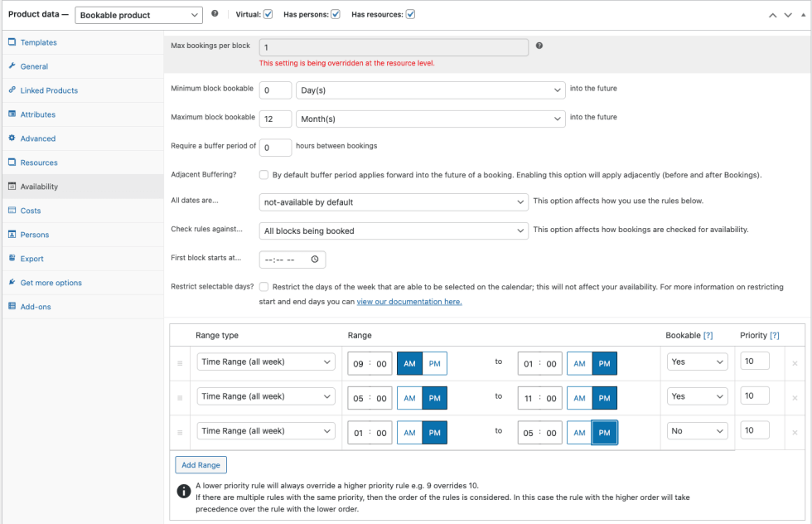
Task: Collapse the Product data panel toggle triangle
Action: point(803,15)
